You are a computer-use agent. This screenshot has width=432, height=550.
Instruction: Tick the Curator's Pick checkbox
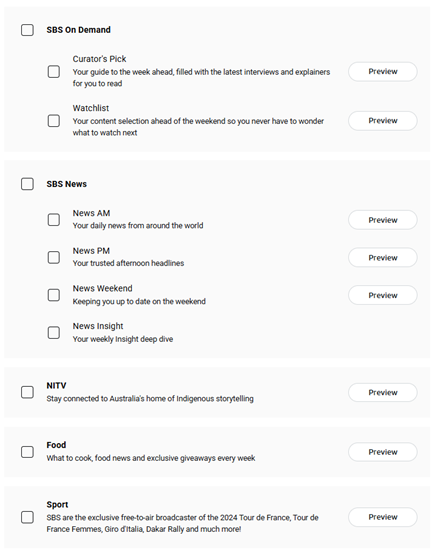coord(54,72)
